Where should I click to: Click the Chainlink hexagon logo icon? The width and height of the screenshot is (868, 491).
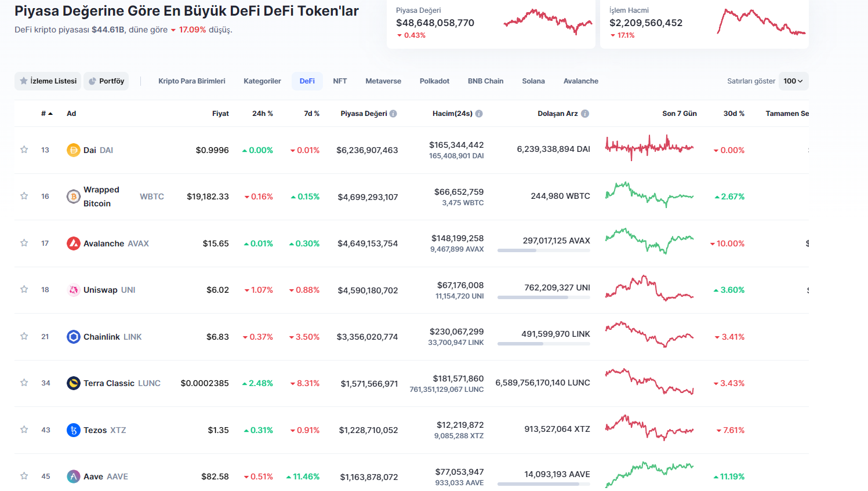tap(74, 337)
